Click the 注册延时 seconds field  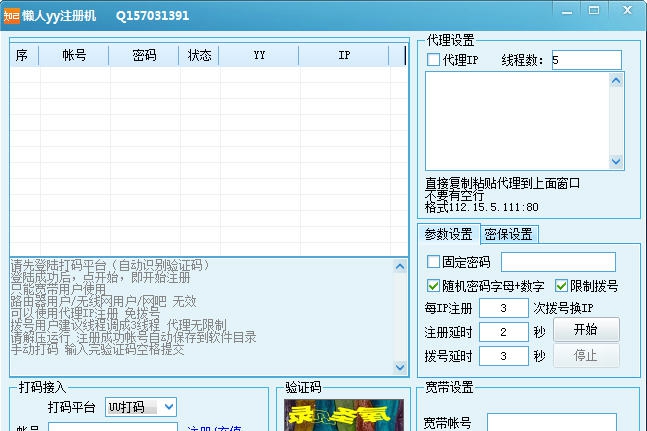pos(503,332)
